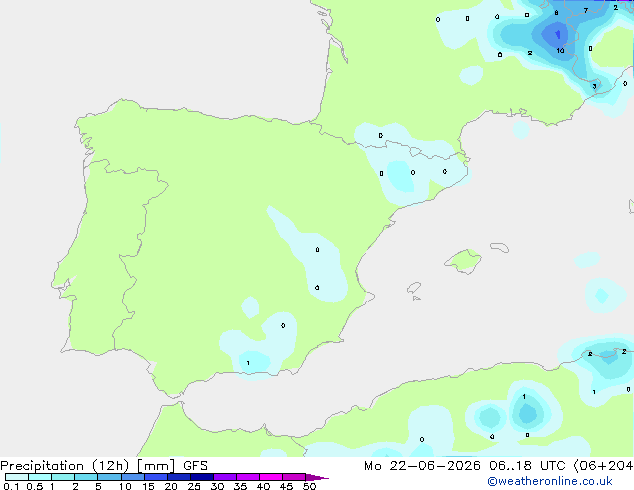Click the Menorca island outline
This screenshot has height=490, width=634.
500,247
